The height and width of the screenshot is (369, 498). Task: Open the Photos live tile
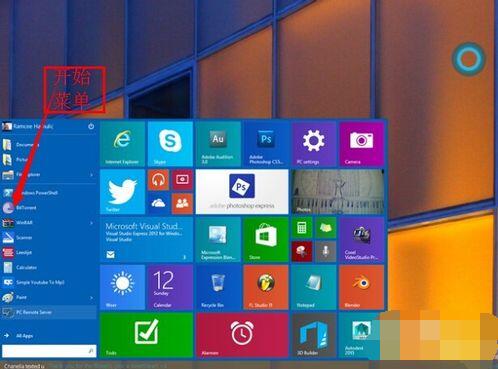coord(338,192)
